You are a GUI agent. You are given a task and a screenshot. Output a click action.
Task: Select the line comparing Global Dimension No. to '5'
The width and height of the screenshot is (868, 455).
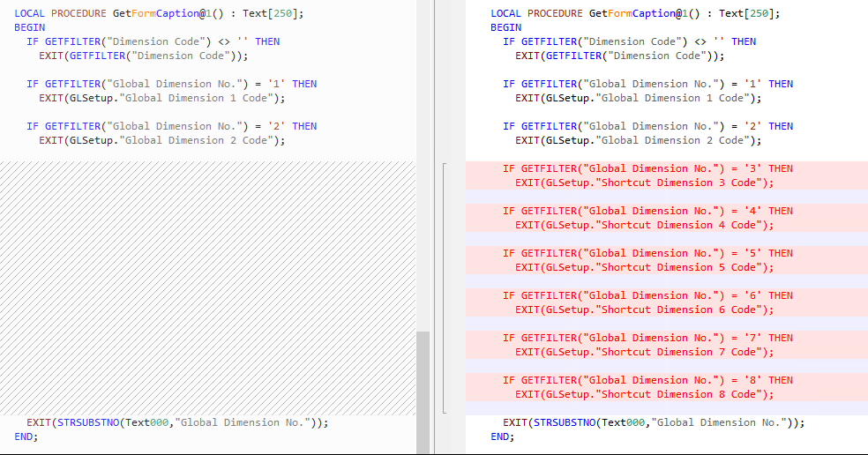pos(647,254)
